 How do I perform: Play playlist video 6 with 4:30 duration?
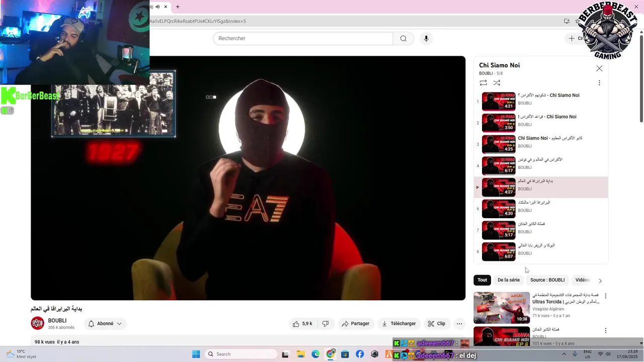pos(499,209)
